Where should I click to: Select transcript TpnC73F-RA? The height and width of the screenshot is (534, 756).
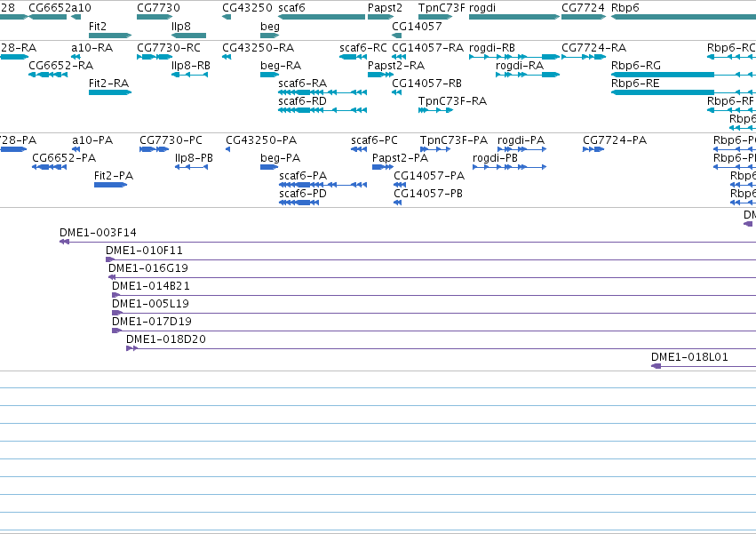[435, 110]
